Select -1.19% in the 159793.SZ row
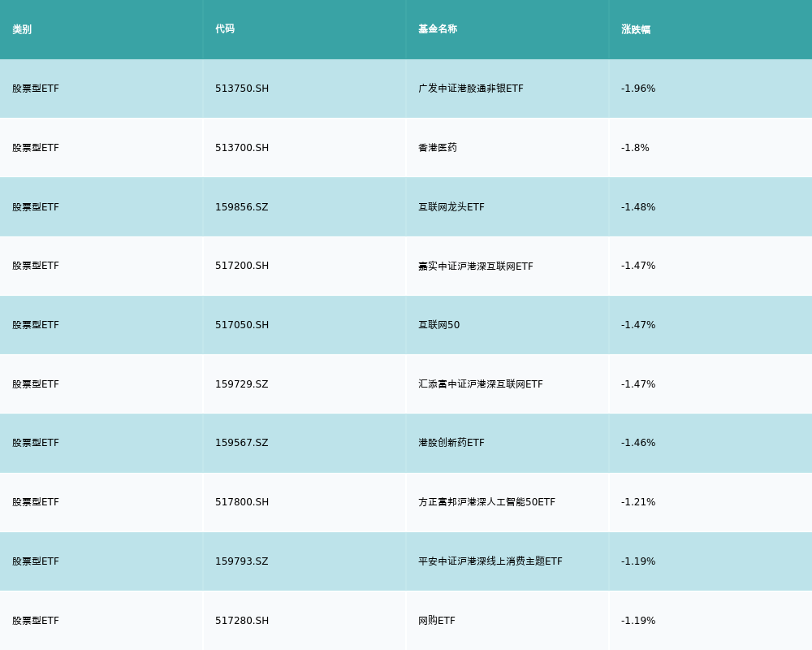Image resolution: width=812 pixels, height=650 pixels. coord(638,561)
